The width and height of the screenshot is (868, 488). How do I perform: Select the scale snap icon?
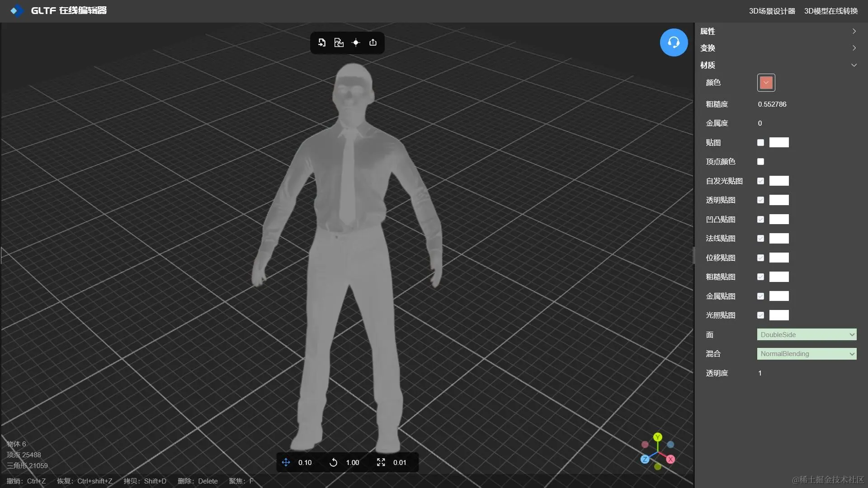point(381,462)
